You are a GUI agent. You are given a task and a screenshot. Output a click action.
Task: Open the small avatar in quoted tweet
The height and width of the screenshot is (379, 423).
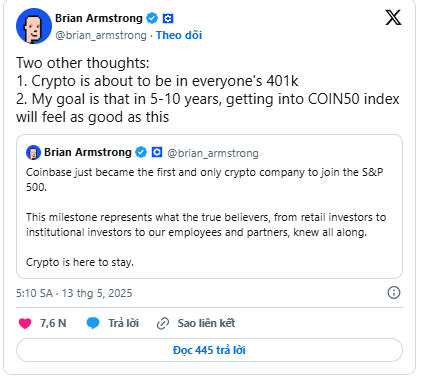coord(33,153)
